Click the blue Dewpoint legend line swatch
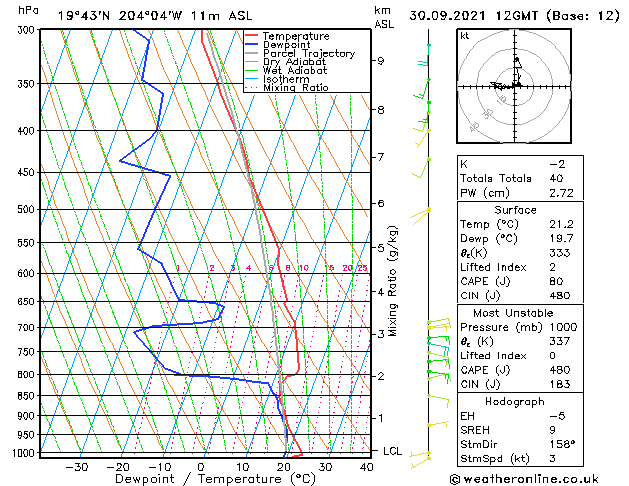The height and width of the screenshot is (486, 629). [x=252, y=45]
